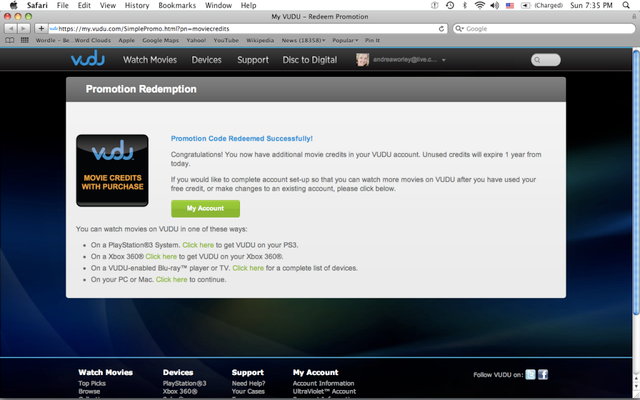Open the Popular bookmarks folder
This screenshot has height=400, width=640.
345,40
